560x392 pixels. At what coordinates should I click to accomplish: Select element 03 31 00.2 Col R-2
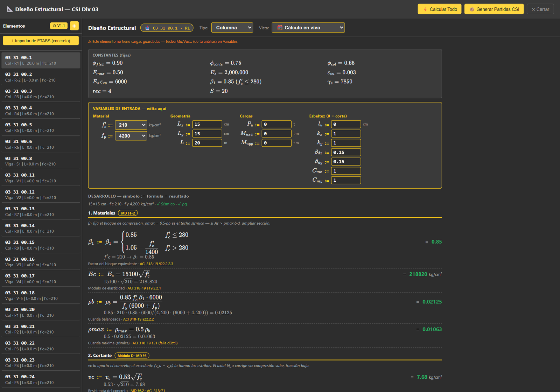pos(41,77)
